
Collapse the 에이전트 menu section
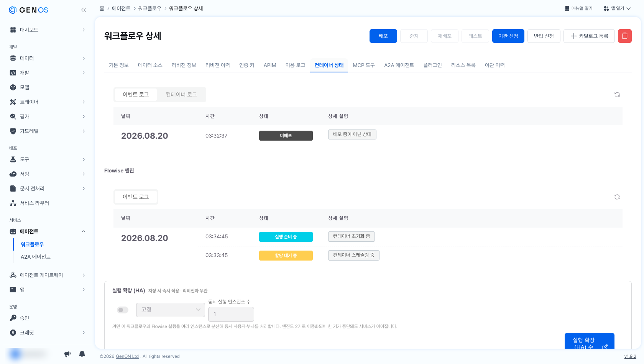pyautogui.click(x=84, y=231)
